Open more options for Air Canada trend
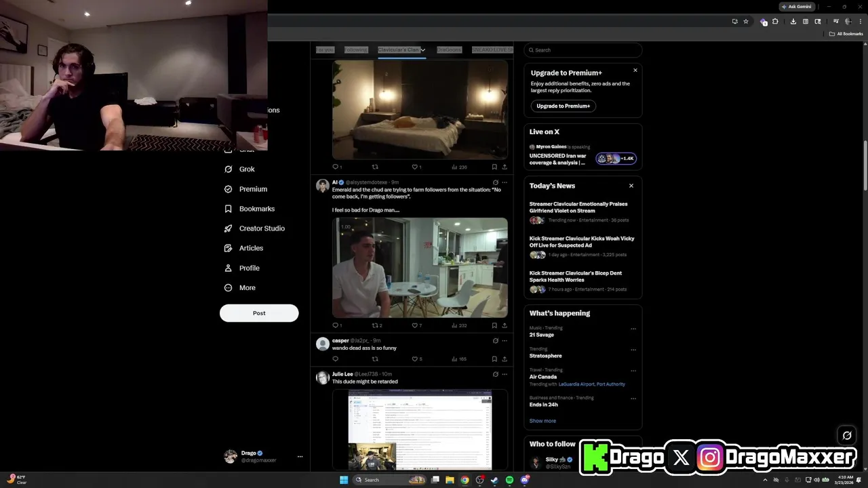 633,371
